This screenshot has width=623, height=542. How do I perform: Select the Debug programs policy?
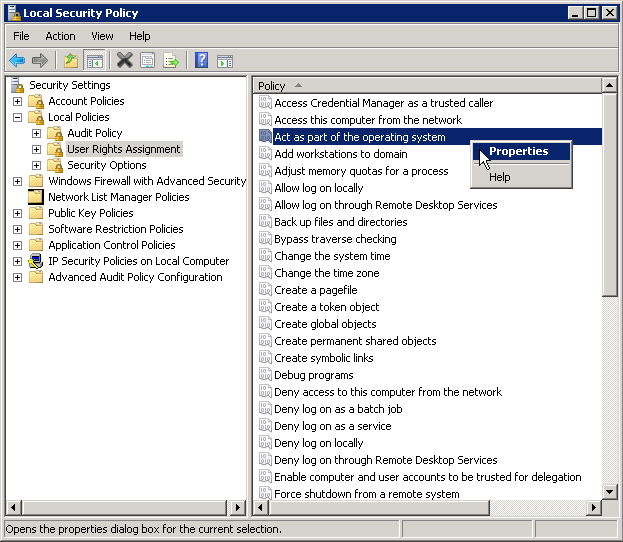coord(314,375)
